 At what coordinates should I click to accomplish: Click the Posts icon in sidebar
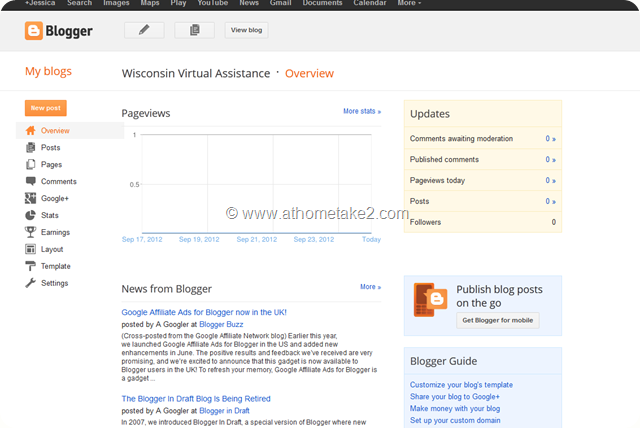point(30,147)
